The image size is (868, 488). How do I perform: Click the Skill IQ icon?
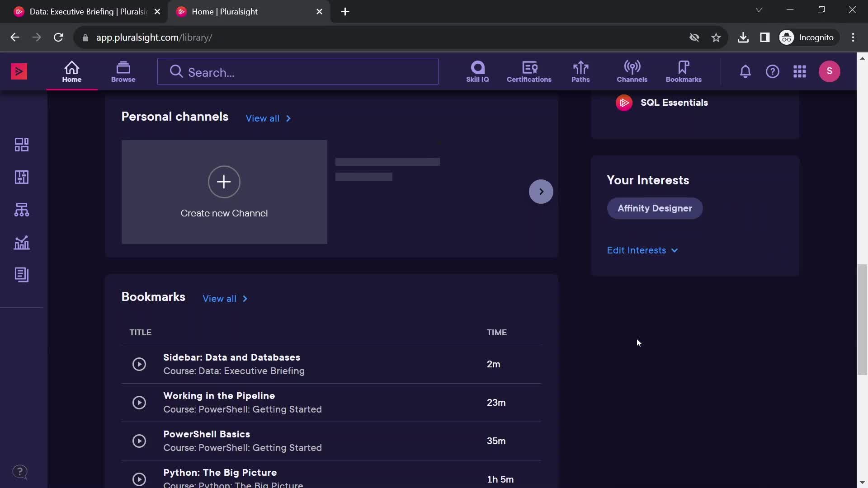tap(477, 71)
